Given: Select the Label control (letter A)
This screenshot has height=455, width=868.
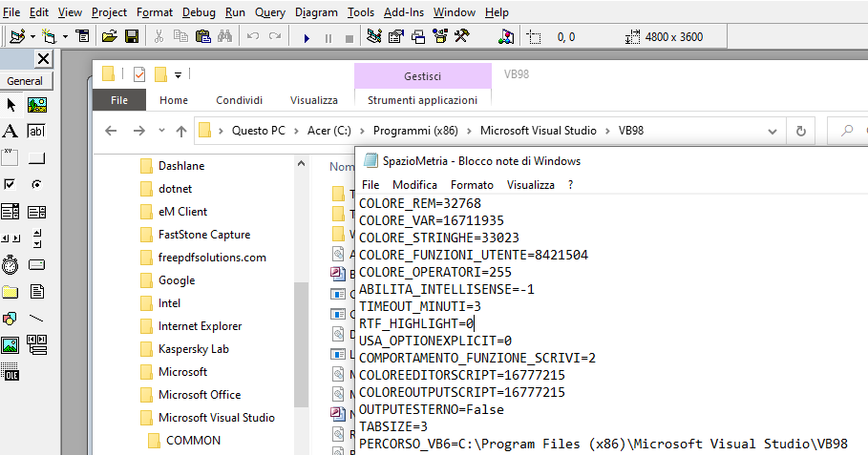Looking at the screenshot, I should 10,131.
